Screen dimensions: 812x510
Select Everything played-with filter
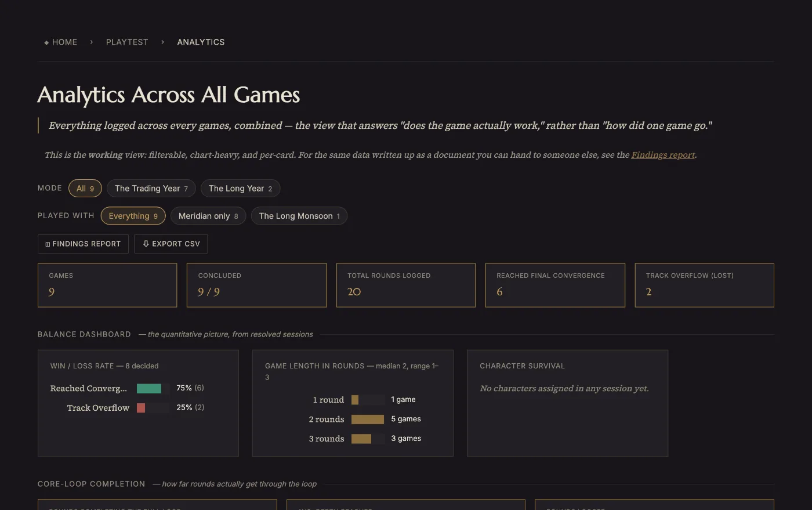133,216
